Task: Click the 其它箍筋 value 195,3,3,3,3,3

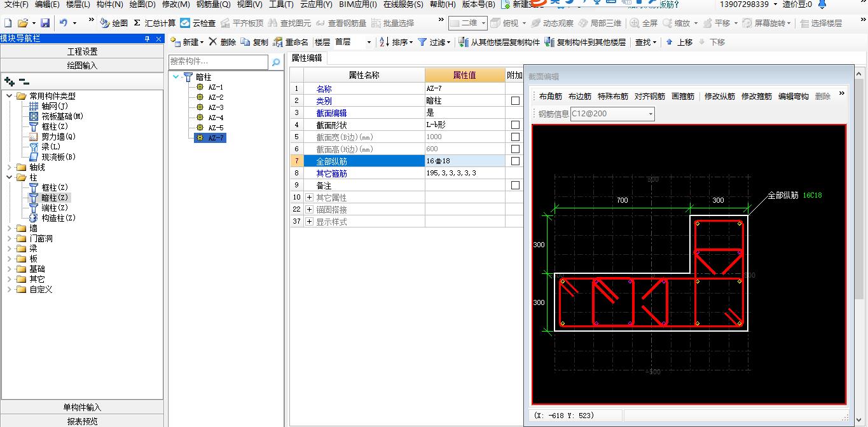Action: point(465,173)
